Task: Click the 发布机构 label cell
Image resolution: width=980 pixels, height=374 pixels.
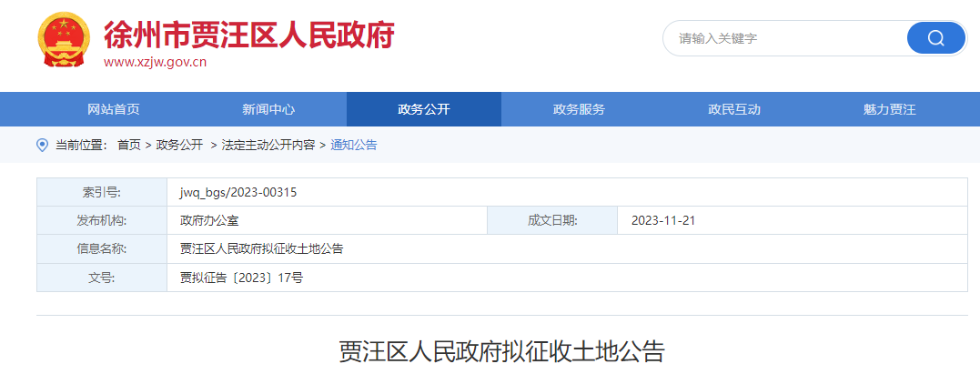Action: click(102, 220)
